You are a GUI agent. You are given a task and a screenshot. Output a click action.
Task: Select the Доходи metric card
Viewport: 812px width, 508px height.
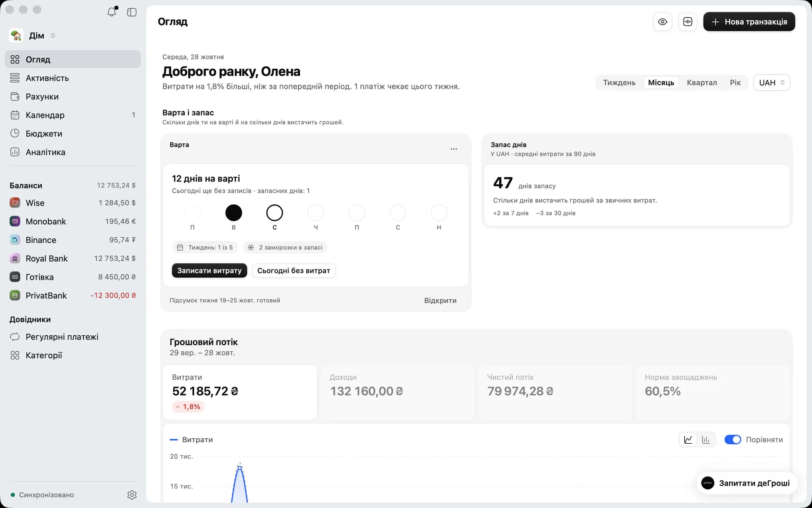(397, 392)
